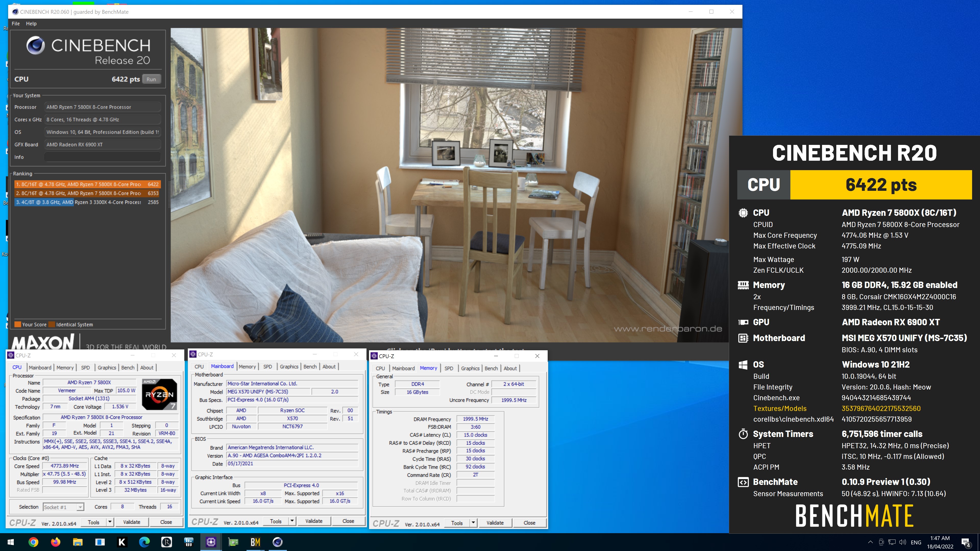Switch to SPD tab in the Memory CPU-Z window
Viewport: 980px width, 551px height.
pyautogui.click(x=449, y=368)
